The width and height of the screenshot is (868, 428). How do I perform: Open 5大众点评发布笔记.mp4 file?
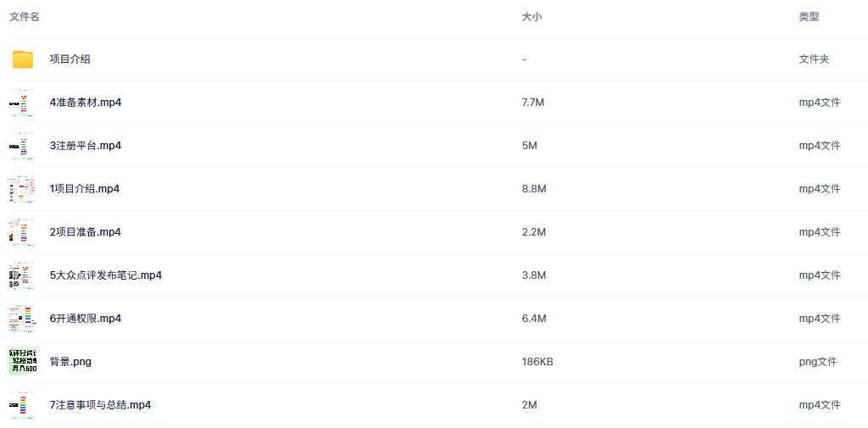(x=106, y=275)
